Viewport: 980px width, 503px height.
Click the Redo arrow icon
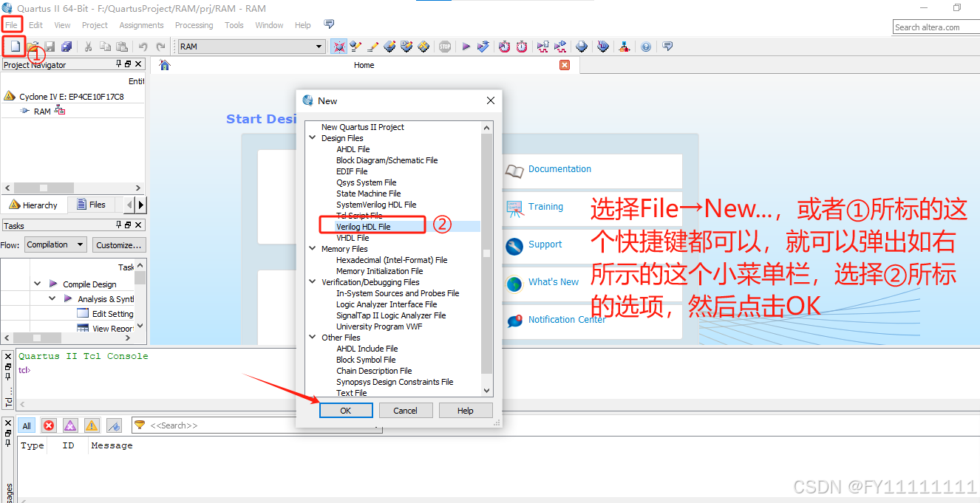(x=160, y=46)
